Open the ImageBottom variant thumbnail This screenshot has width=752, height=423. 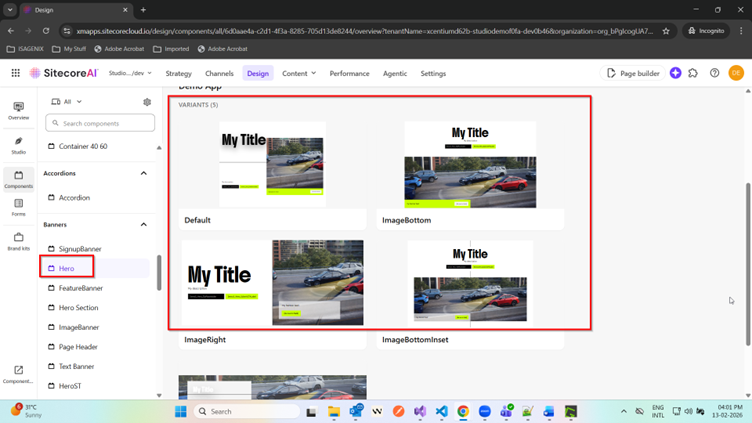click(x=470, y=164)
